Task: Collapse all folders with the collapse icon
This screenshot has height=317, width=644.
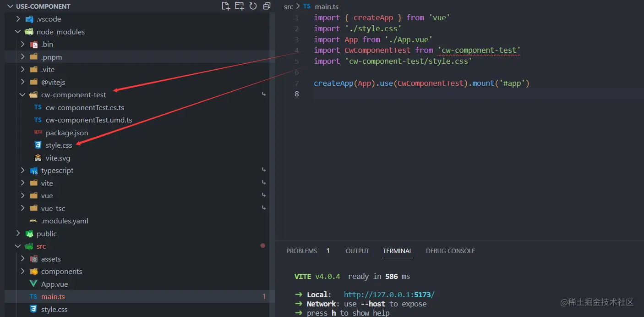Action: point(267,6)
